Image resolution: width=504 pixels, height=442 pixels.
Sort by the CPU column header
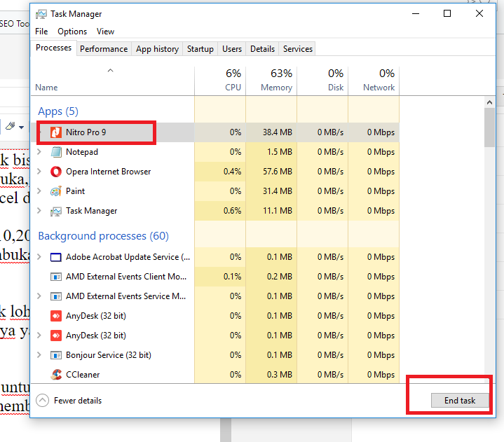point(220,81)
